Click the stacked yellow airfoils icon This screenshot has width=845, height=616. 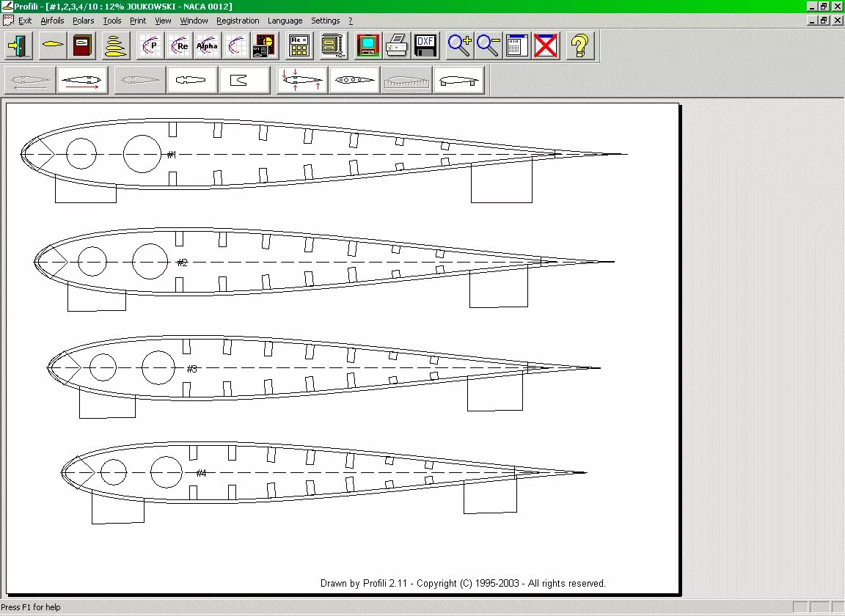tap(115, 45)
